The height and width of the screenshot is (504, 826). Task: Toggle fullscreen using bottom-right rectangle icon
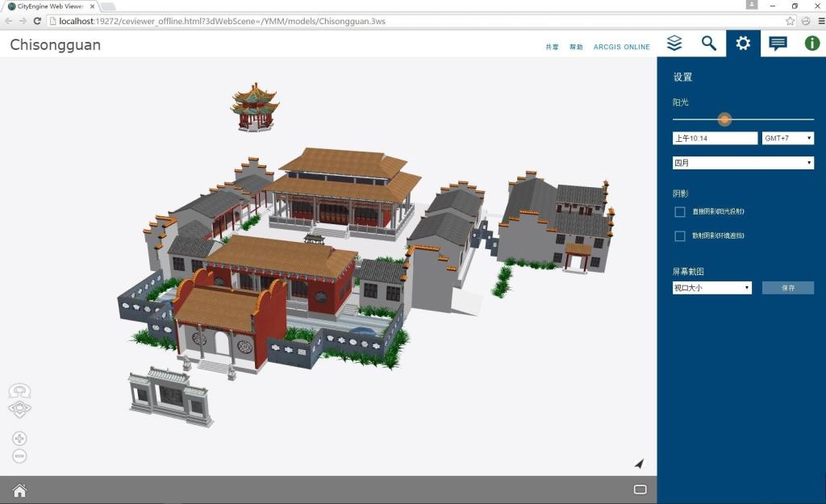pos(640,489)
